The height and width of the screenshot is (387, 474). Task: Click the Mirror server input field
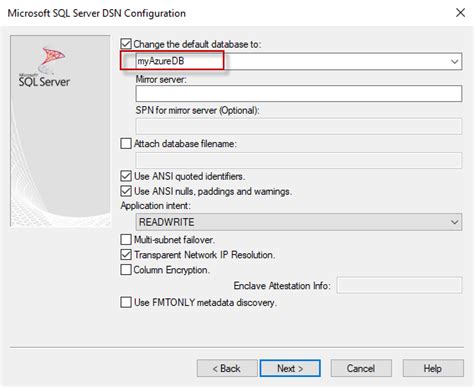(x=299, y=93)
